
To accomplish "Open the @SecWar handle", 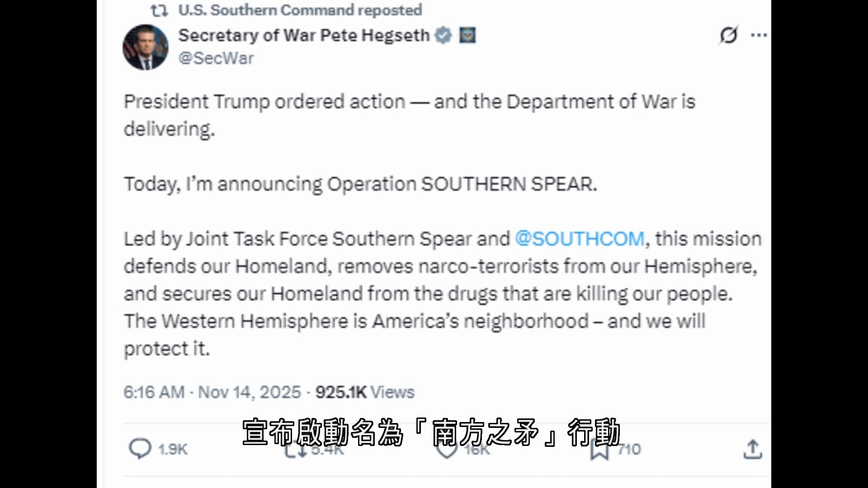I will [216, 58].
